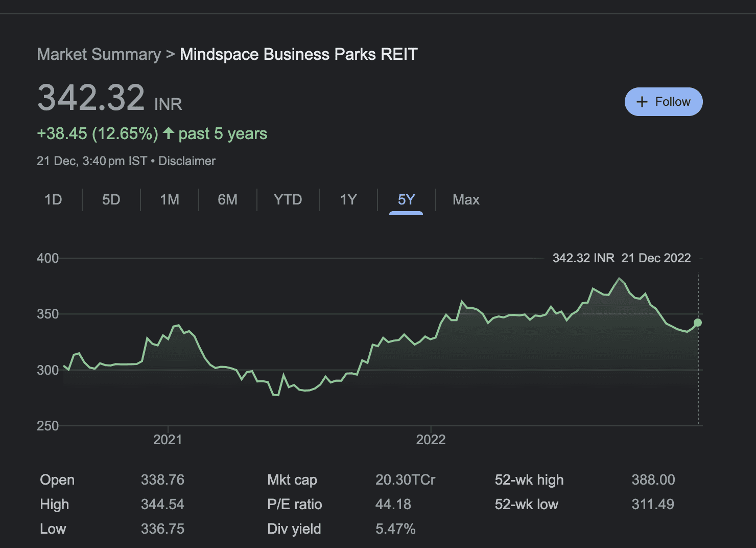Open the Disclaimer link
Screen dimensions: 756x548
pos(187,161)
